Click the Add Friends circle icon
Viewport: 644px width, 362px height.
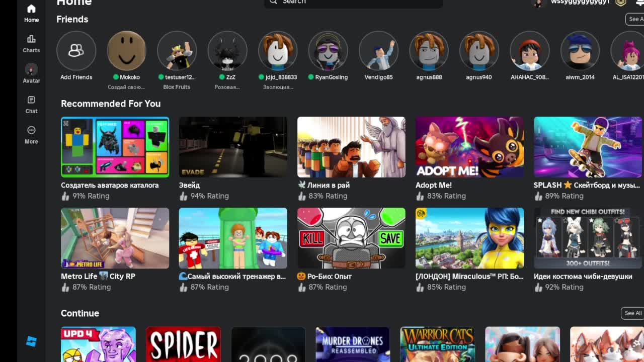[x=76, y=51]
